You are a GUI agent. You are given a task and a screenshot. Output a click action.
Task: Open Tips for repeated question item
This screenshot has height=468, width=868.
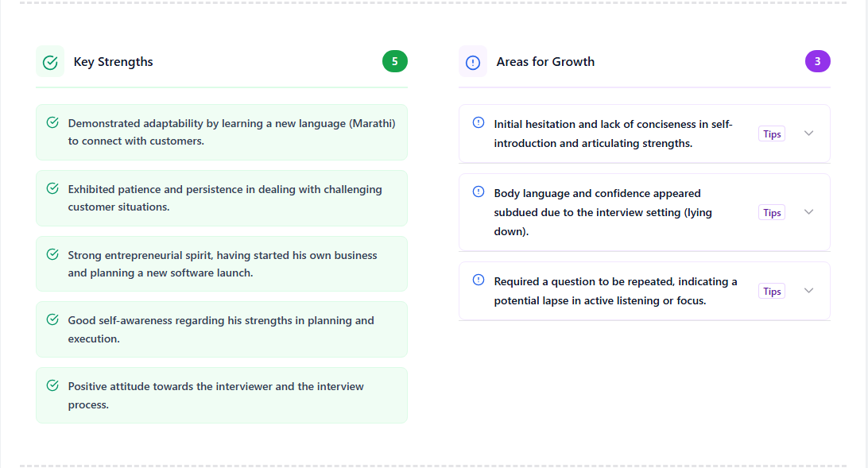coord(772,292)
